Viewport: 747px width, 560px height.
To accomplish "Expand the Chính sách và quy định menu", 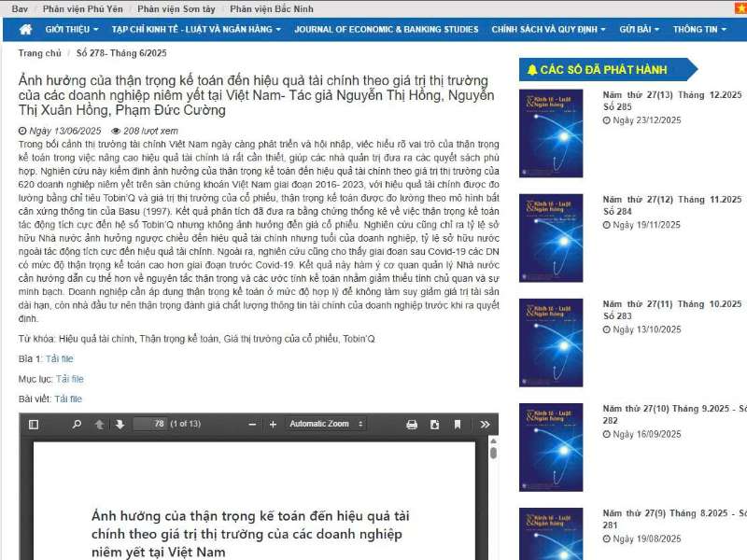I will [548, 29].
